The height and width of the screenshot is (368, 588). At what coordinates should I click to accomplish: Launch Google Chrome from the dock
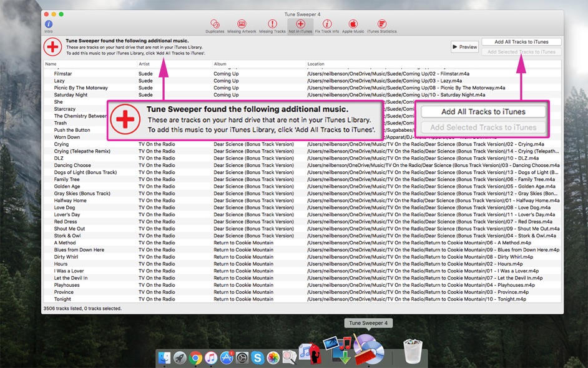(x=195, y=358)
